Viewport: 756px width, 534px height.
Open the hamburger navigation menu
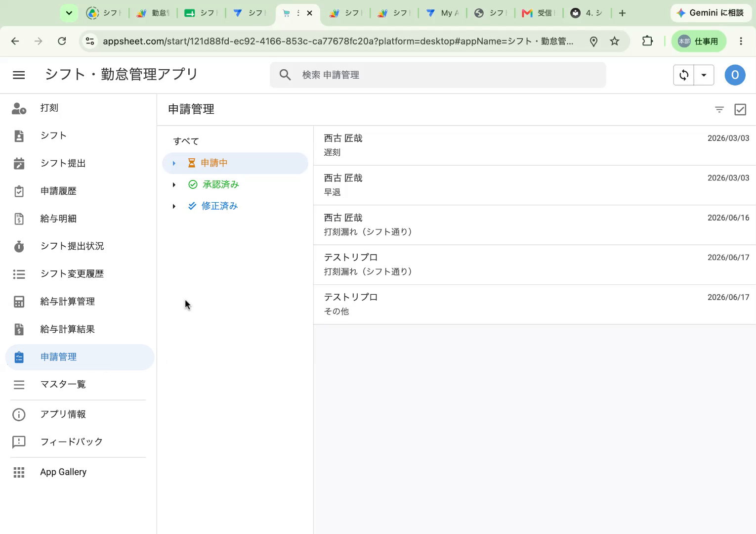click(19, 75)
